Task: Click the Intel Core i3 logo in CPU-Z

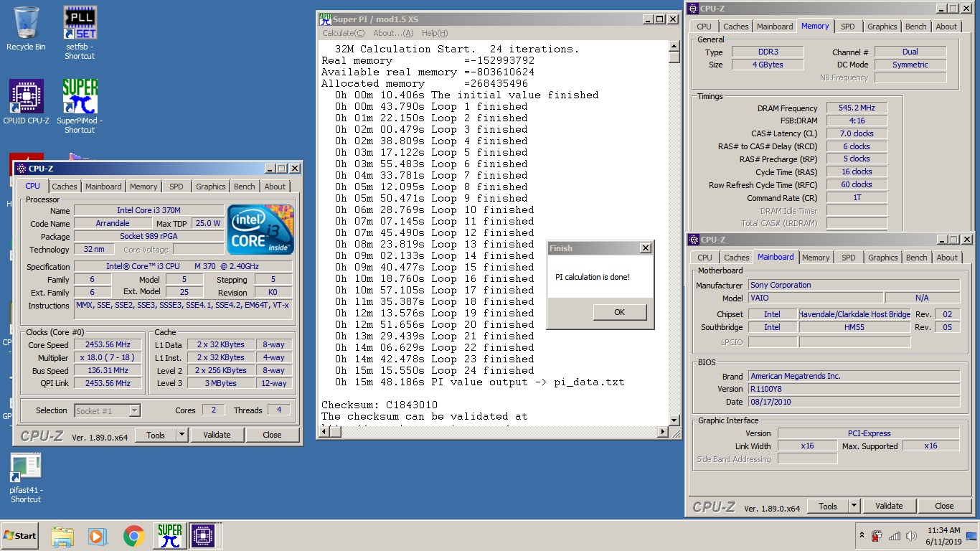Action: point(260,230)
